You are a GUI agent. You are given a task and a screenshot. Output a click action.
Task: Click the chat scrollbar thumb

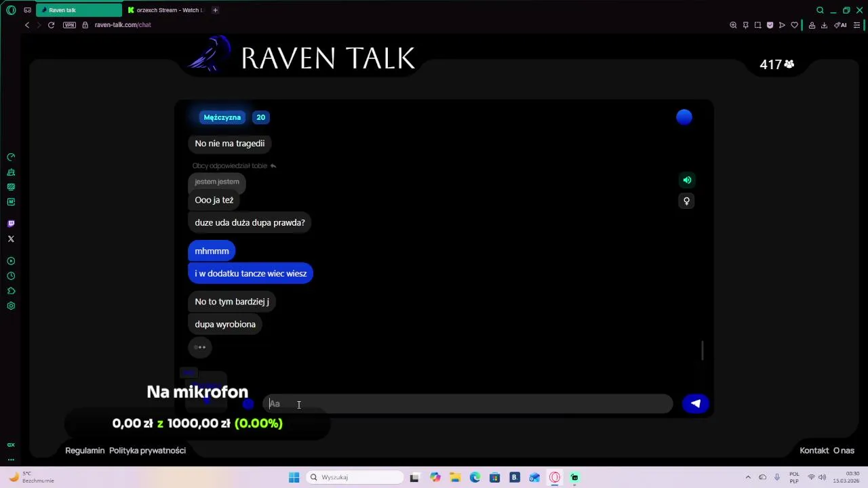[x=703, y=350]
